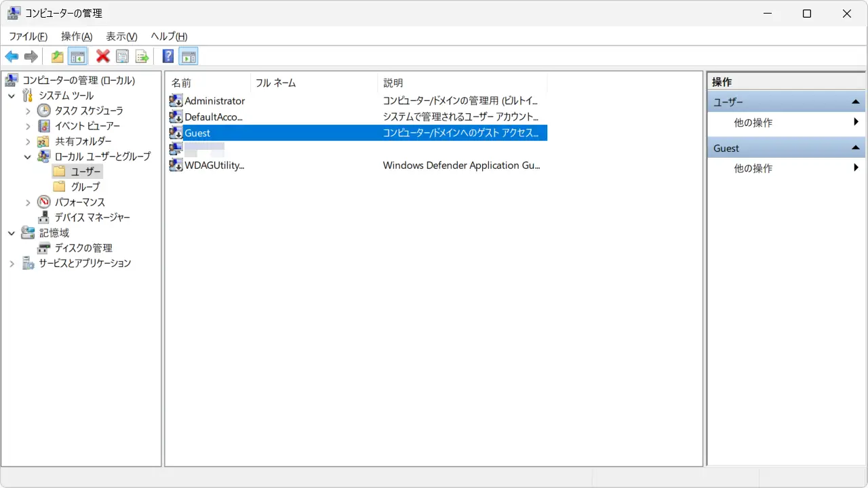Expand the イベント ビューアー node
This screenshot has width=868, height=488.
click(28, 126)
